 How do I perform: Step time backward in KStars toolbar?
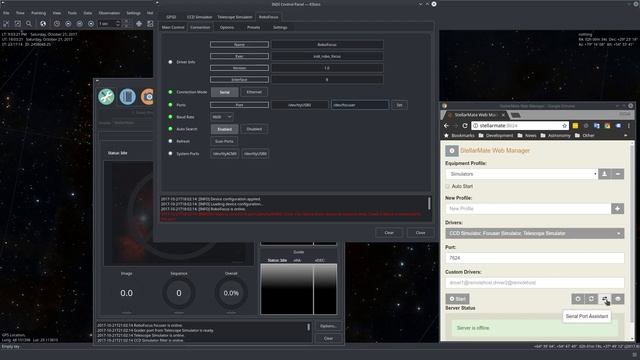[68, 24]
